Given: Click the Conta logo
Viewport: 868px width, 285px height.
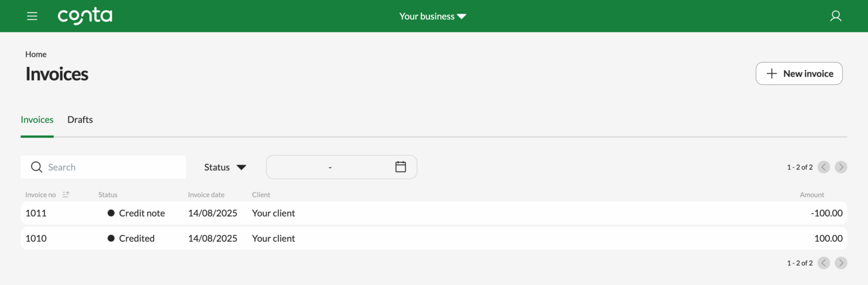Looking at the screenshot, I should tap(85, 16).
